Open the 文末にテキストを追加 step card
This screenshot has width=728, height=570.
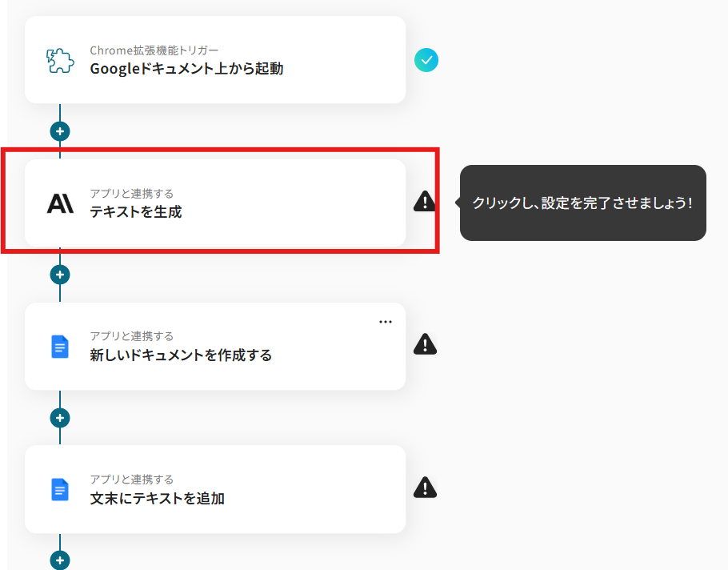tap(240, 498)
